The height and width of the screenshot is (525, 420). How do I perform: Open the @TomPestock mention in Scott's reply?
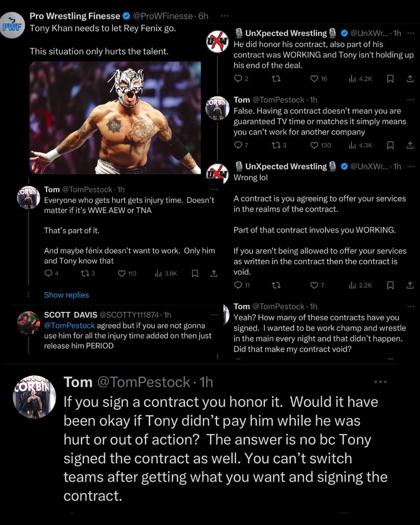pos(66,325)
